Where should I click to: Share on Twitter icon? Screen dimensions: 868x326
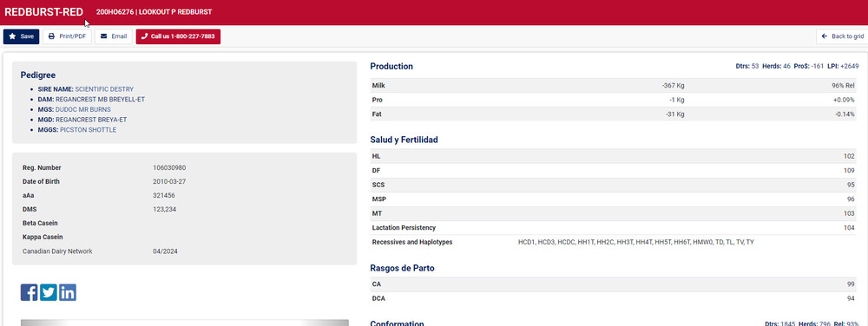48,292
